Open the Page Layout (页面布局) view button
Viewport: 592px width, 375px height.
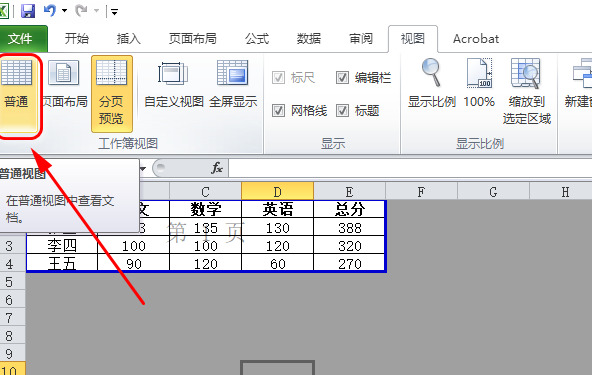tap(64, 85)
